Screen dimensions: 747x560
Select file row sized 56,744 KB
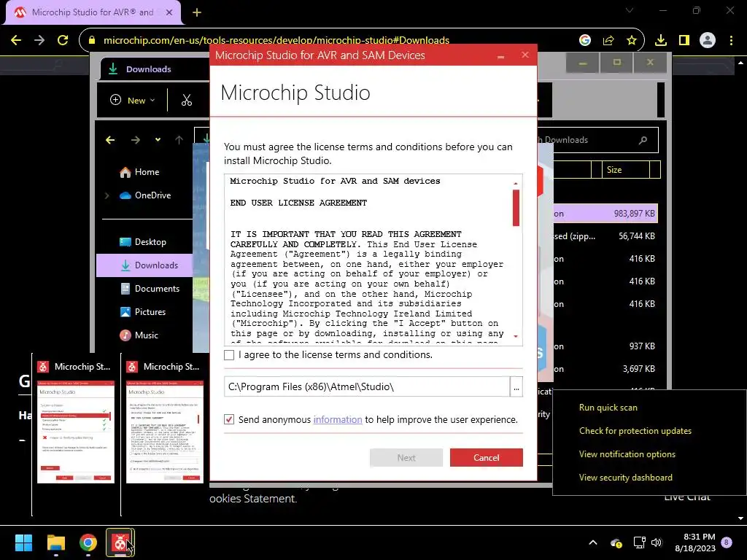(605, 236)
